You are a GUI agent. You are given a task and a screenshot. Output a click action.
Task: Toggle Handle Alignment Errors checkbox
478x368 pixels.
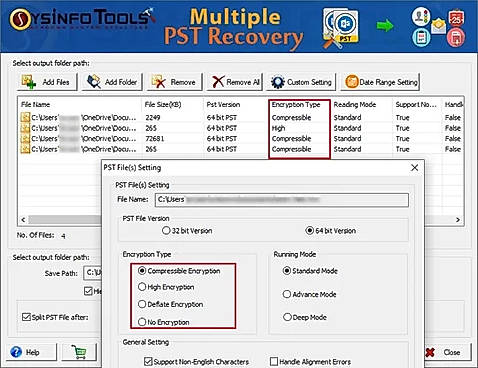(x=274, y=362)
